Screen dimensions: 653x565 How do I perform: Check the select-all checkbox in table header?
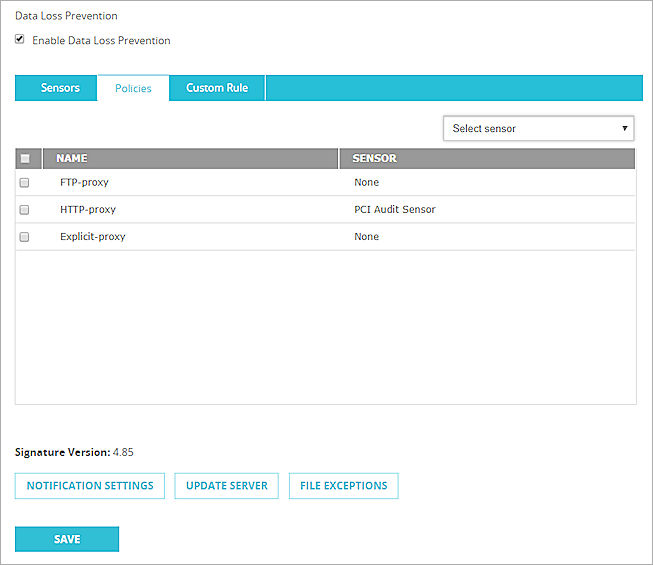point(25,158)
